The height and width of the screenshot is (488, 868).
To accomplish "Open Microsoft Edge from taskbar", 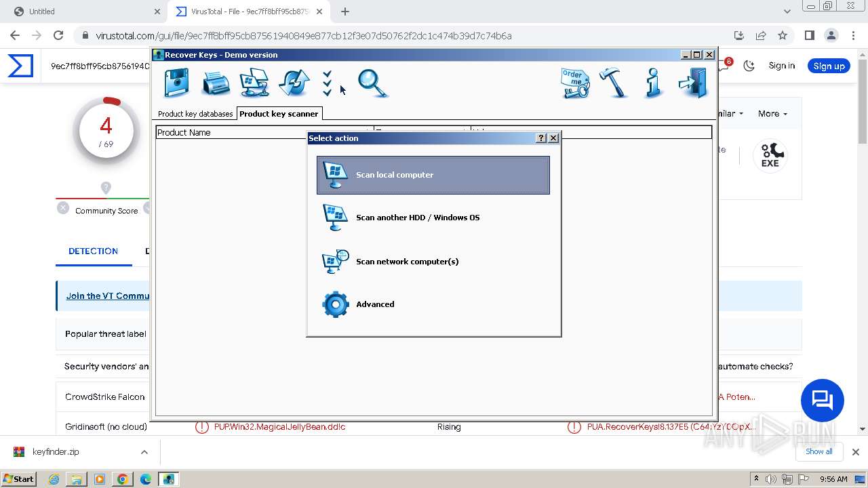I will click(145, 479).
